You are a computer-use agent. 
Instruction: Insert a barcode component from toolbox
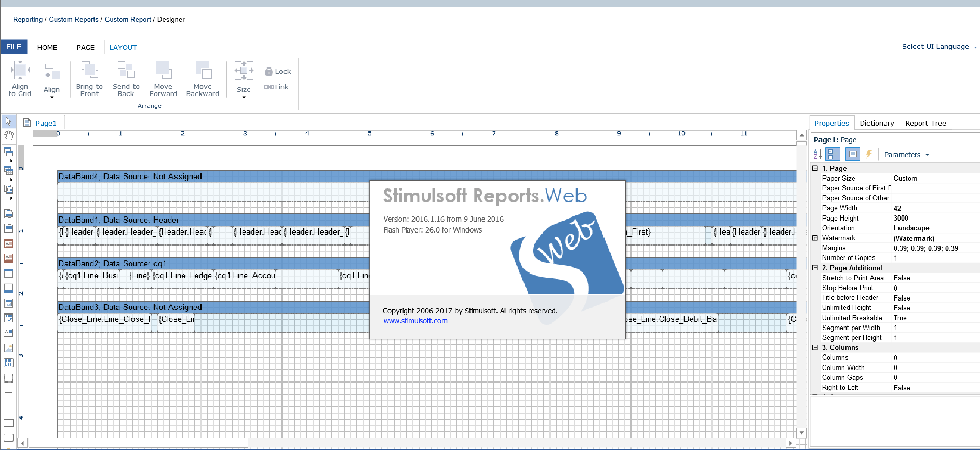8,363
